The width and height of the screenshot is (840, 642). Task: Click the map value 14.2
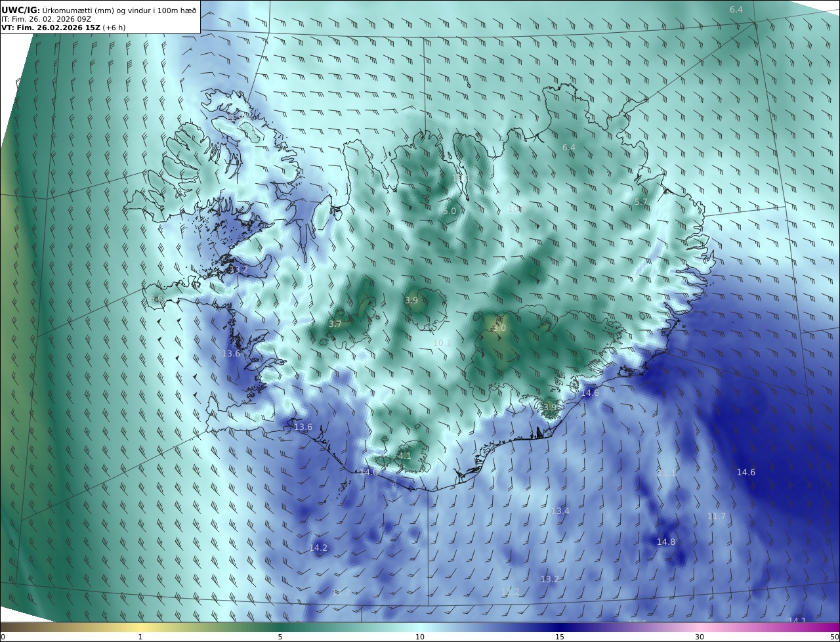[x=318, y=548]
